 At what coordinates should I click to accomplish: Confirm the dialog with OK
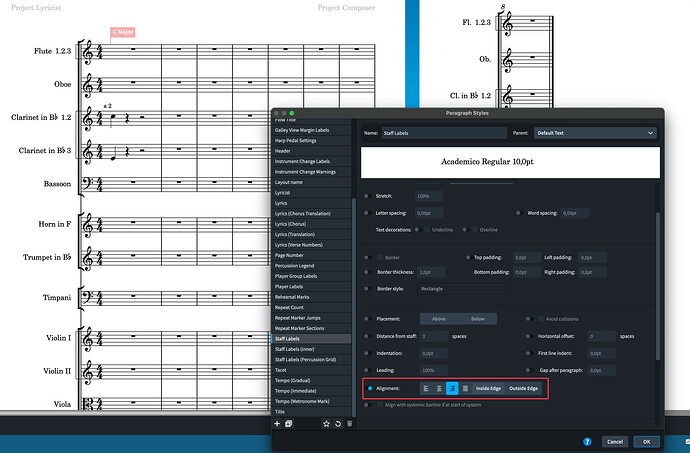[x=646, y=442]
